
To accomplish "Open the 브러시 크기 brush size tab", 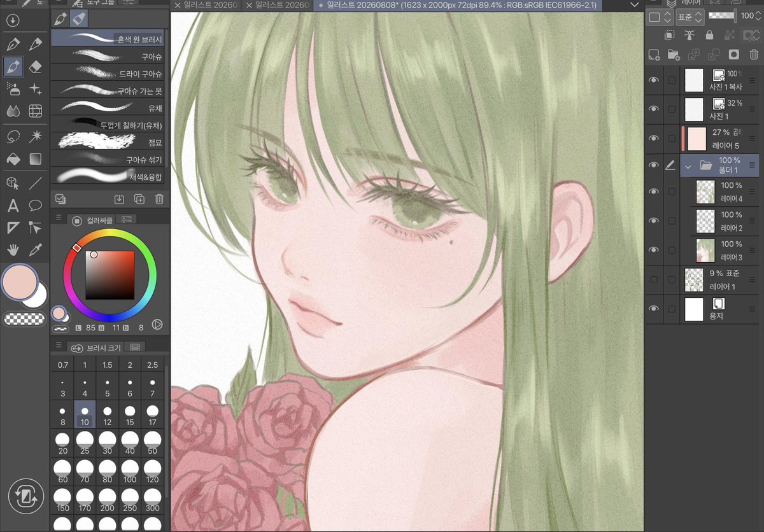I will click(95, 347).
